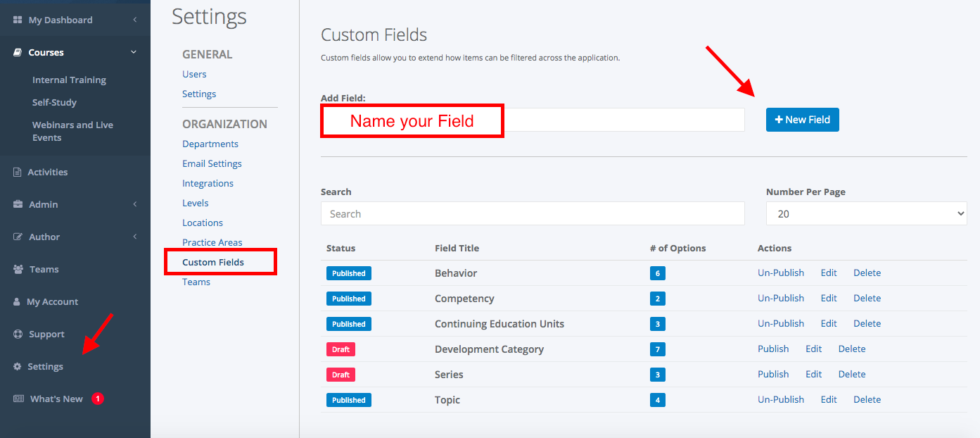
Task: Edit the Behavior field
Action: click(x=829, y=273)
